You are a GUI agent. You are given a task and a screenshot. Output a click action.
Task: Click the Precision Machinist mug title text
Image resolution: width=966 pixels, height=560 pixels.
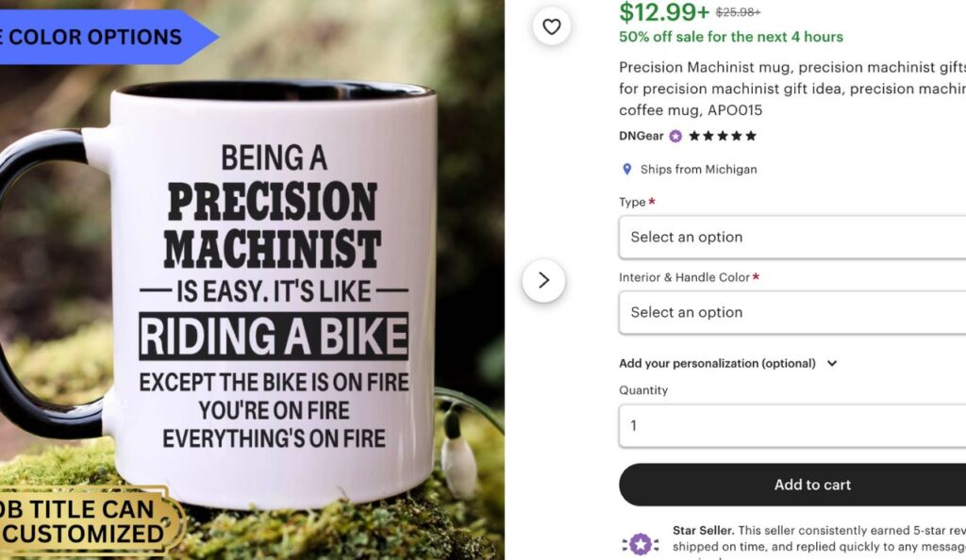coord(792,89)
